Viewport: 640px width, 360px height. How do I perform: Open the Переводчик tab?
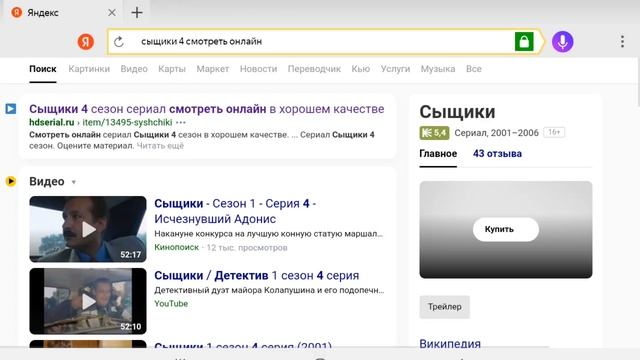coord(314,69)
